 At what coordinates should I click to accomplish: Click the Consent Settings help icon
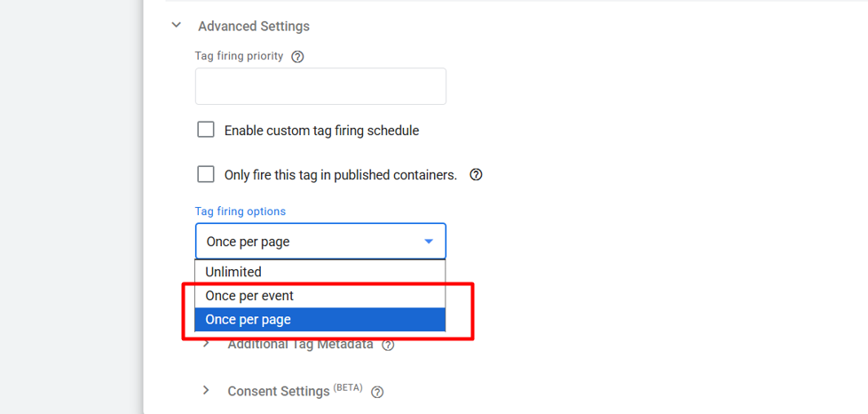point(377,392)
